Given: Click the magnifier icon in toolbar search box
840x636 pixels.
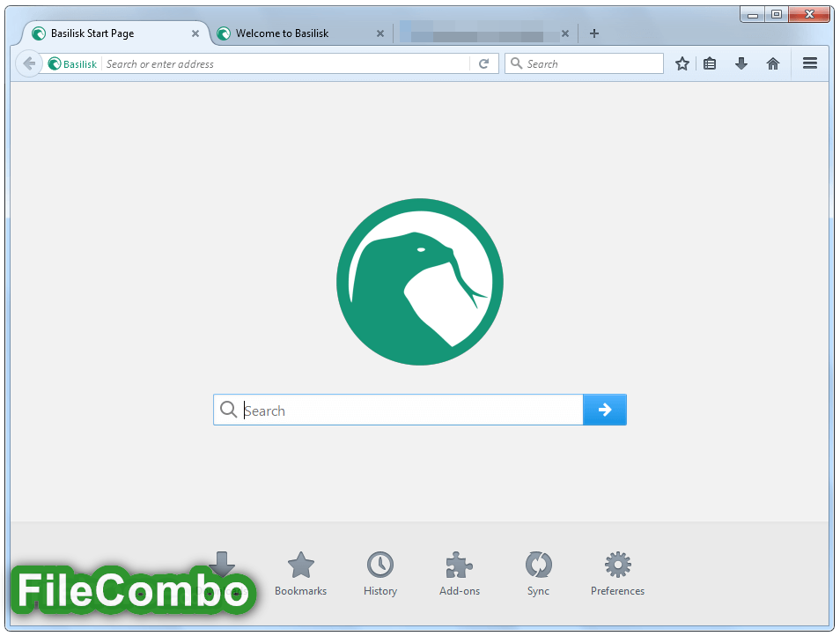Looking at the screenshot, I should (x=517, y=63).
